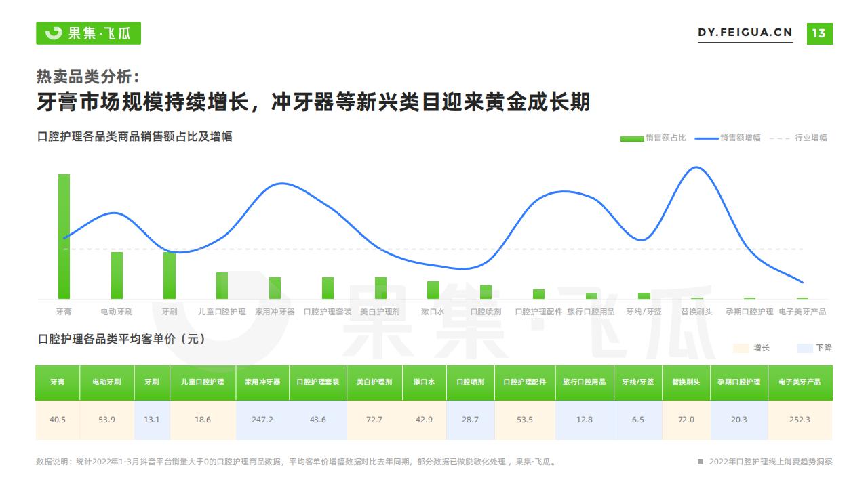The height and width of the screenshot is (488, 868).
Task: Click the 40.5 price cell
Action: click(58, 420)
